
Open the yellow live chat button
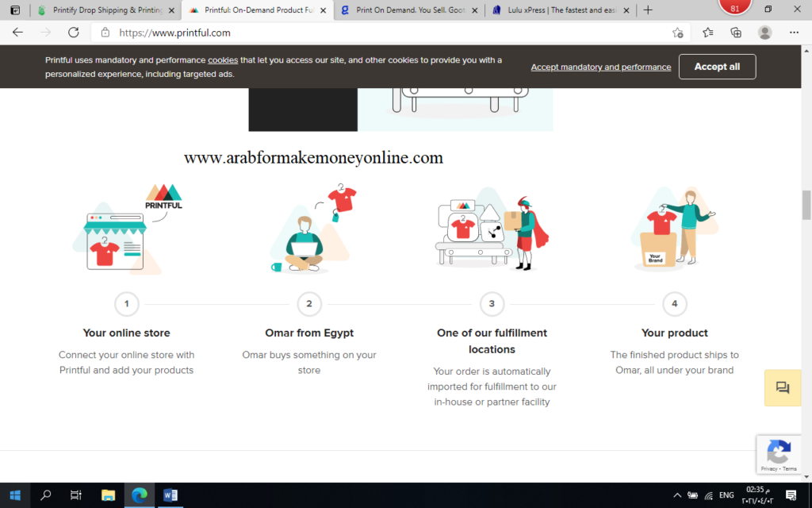pos(783,387)
